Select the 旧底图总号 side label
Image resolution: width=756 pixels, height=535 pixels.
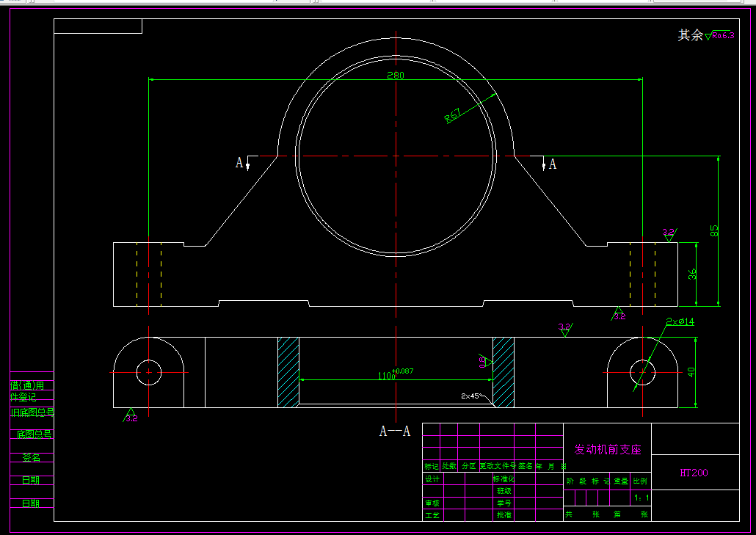tap(32, 412)
